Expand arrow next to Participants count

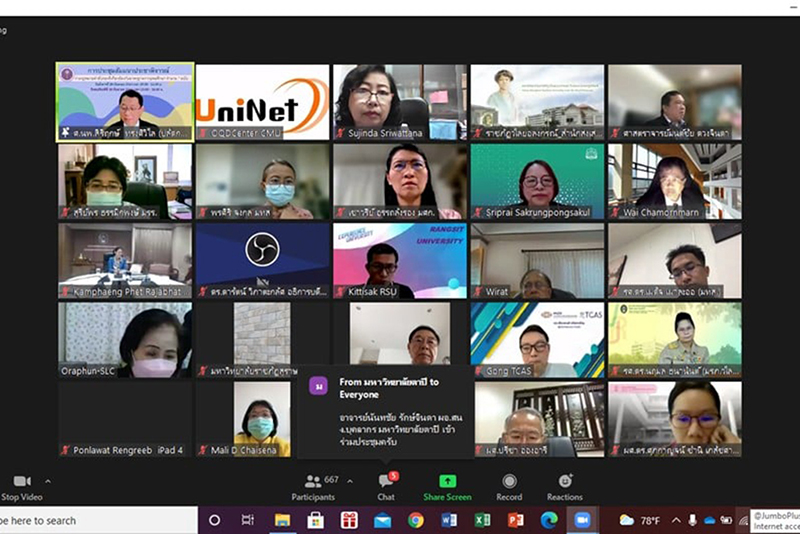349,481
